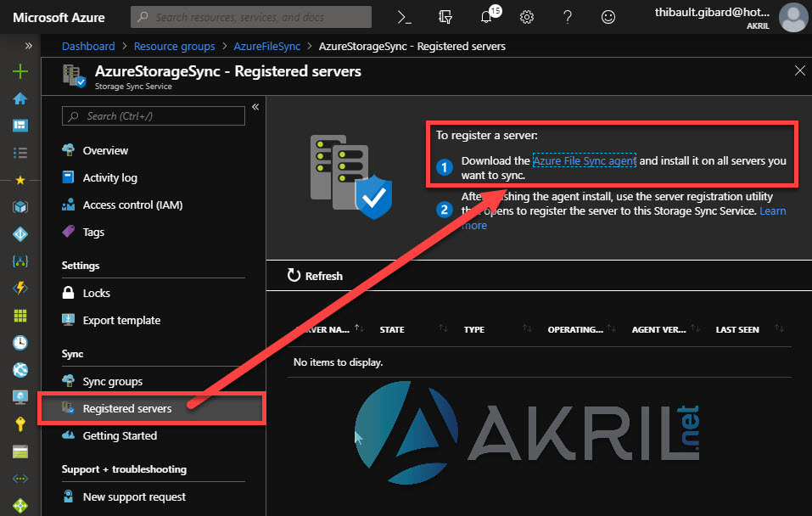Viewport: 812px width, 516px height.
Task: Open the notifications bell
Action: 485,17
